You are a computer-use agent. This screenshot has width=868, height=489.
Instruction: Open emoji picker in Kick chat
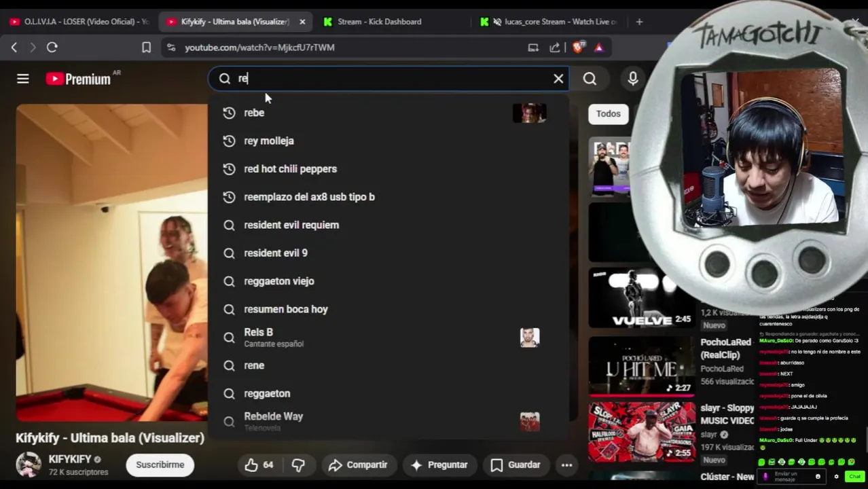pos(818,476)
